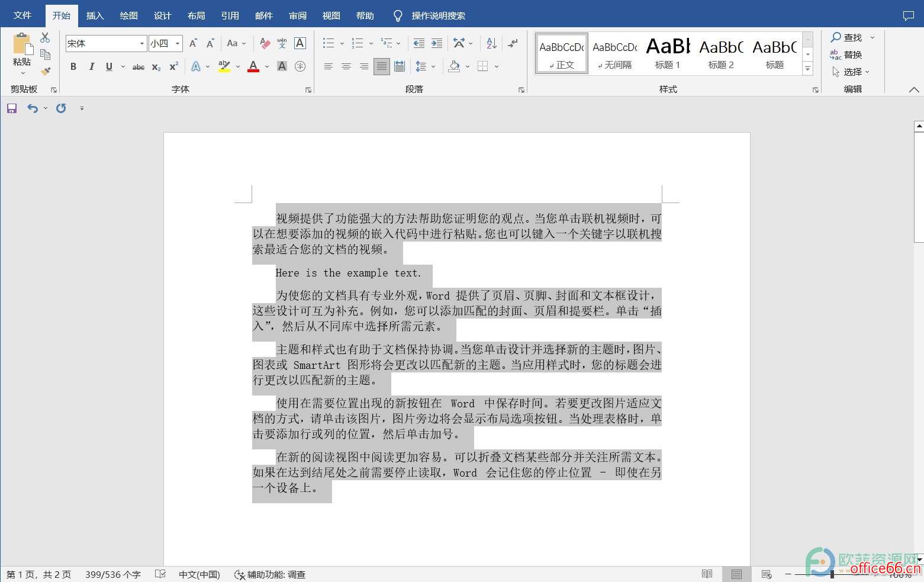Align text to the left

pyautogui.click(x=329, y=66)
